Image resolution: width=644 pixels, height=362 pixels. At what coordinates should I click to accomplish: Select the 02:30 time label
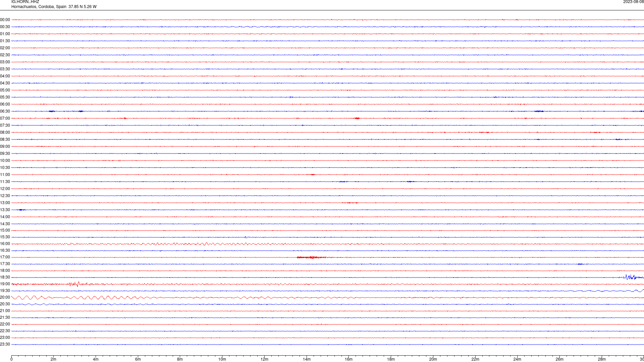5,55
